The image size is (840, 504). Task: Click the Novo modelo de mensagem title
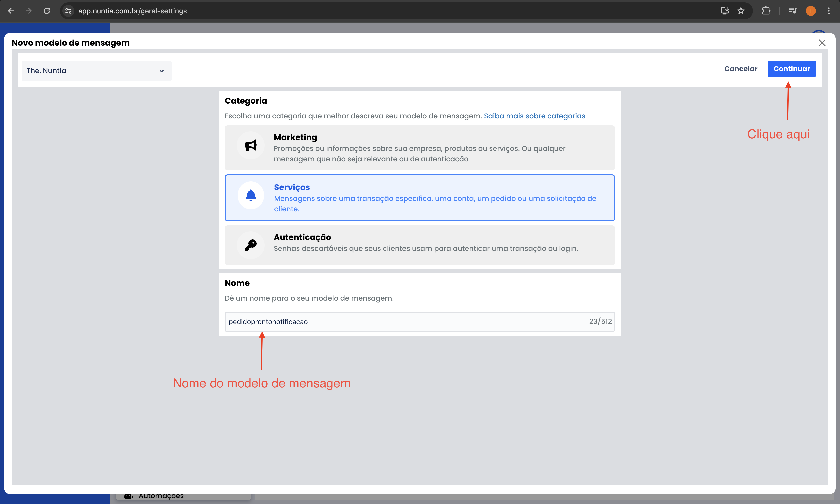coord(71,43)
